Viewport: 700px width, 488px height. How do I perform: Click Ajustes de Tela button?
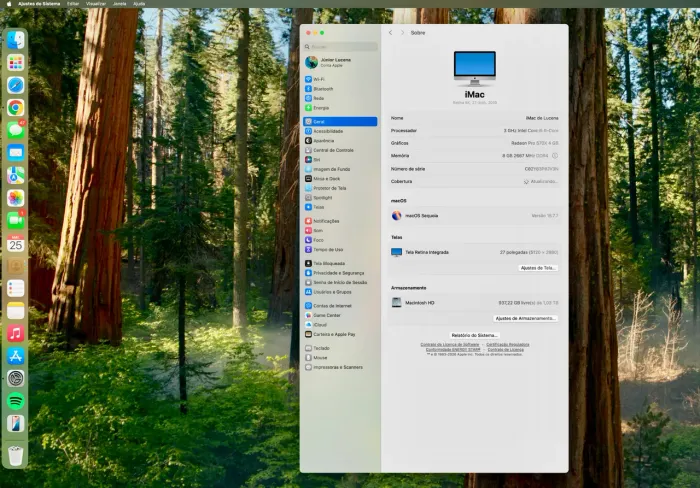[x=538, y=268]
